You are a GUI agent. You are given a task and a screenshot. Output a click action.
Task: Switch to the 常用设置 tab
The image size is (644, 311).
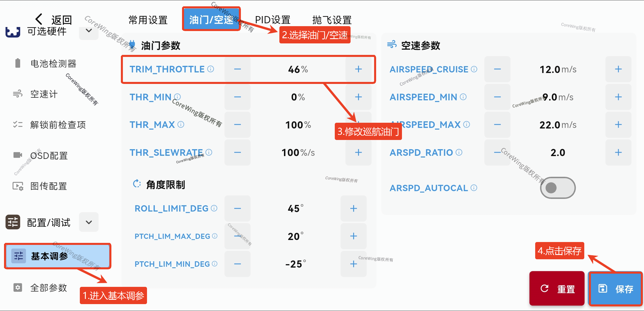coord(148,20)
